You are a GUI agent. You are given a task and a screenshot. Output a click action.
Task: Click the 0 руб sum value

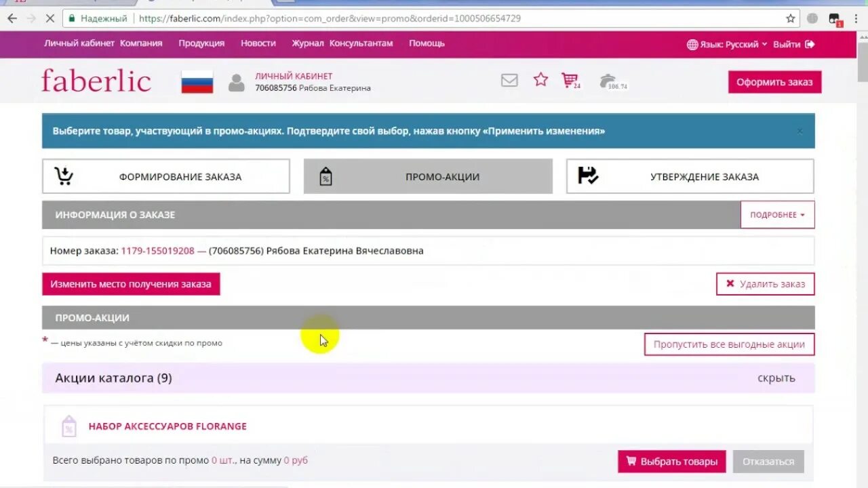pyautogui.click(x=296, y=460)
